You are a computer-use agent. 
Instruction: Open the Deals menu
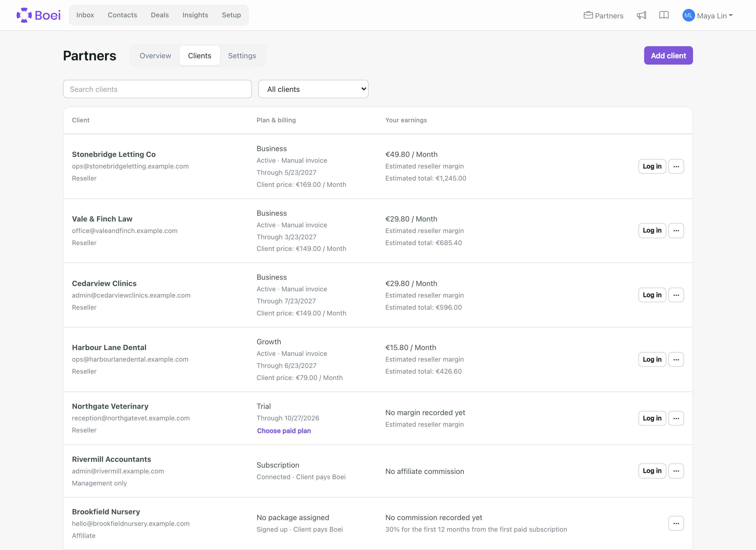click(160, 15)
